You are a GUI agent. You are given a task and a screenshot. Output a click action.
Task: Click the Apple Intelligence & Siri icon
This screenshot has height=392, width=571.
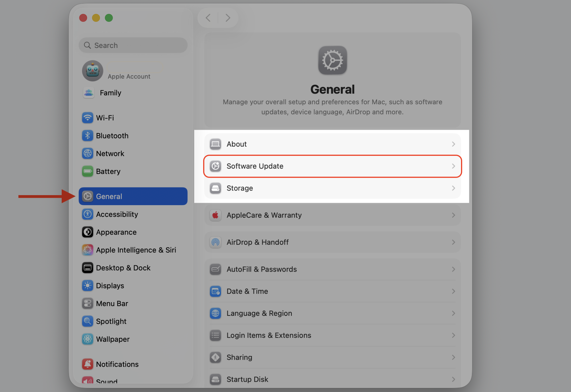[x=87, y=250]
